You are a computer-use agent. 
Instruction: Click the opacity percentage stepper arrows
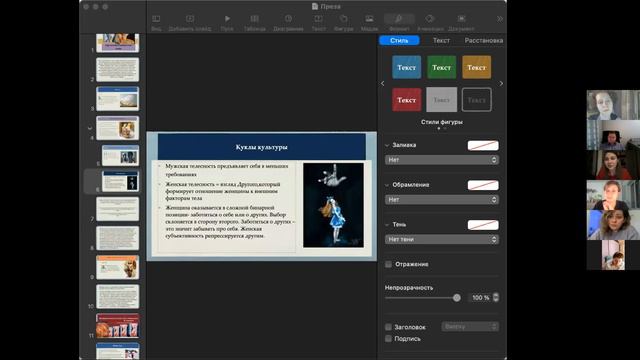coord(496,298)
